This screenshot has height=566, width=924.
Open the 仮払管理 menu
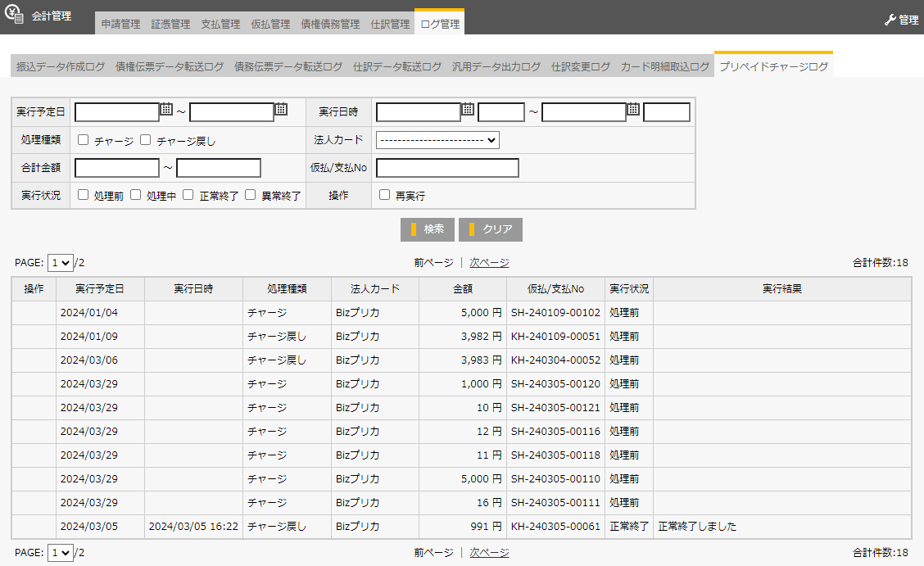(270, 24)
